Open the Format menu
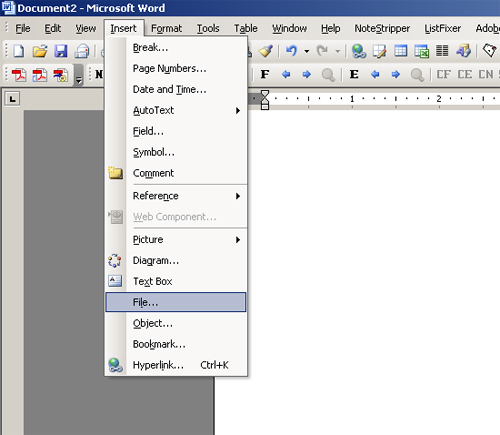 click(x=166, y=29)
